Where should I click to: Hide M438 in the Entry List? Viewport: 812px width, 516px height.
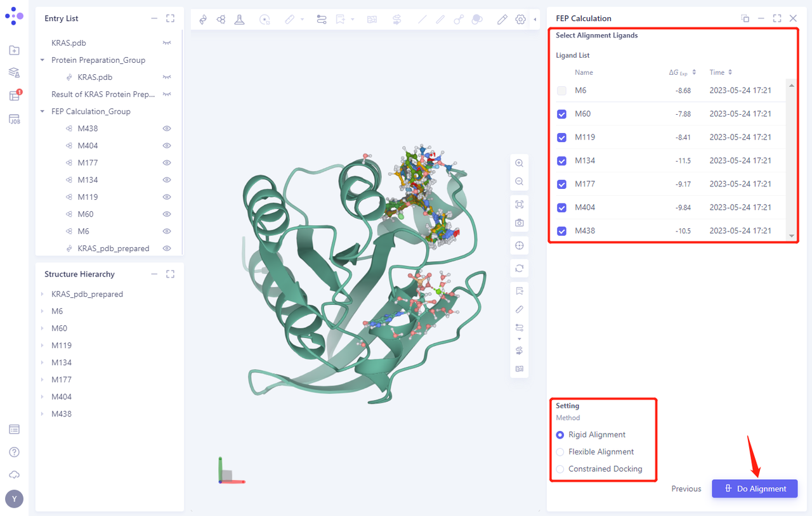(x=166, y=128)
